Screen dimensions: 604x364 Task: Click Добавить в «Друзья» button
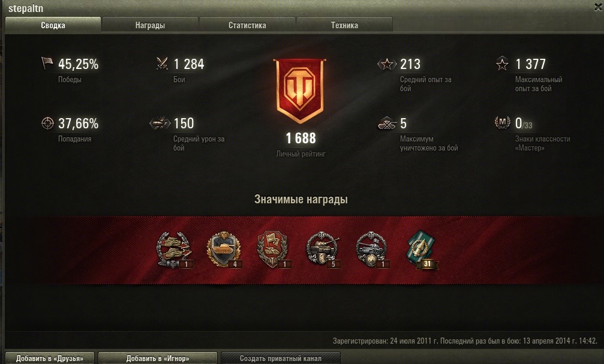(50, 358)
